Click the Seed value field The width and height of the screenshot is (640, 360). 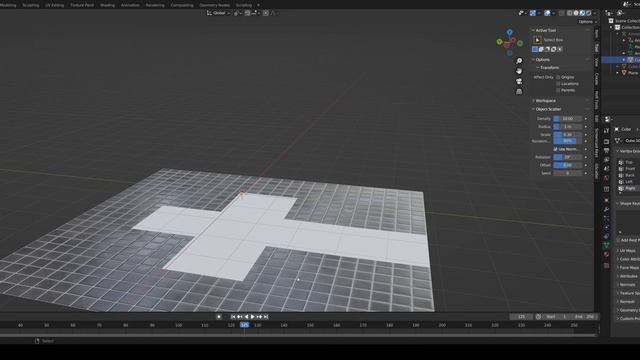point(567,173)
